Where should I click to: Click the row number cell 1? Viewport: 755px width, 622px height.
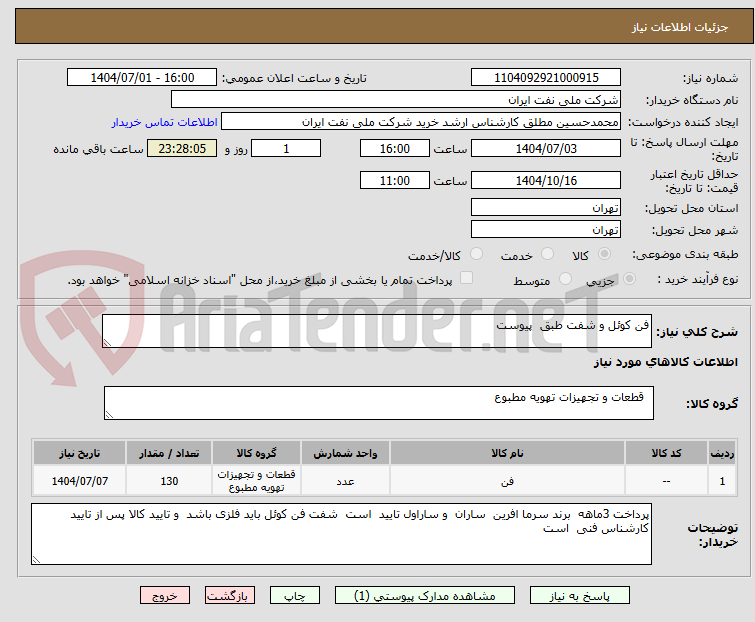(x=722, y=480)
